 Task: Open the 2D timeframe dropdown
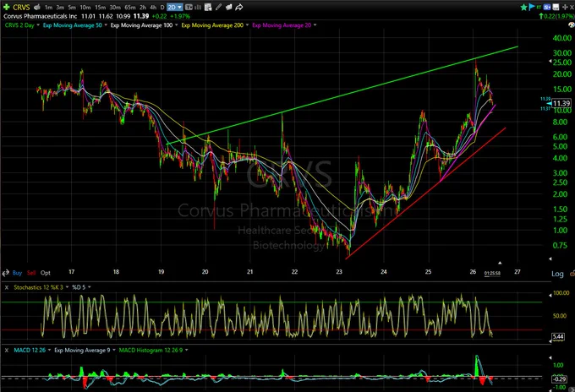pos(174,8)
